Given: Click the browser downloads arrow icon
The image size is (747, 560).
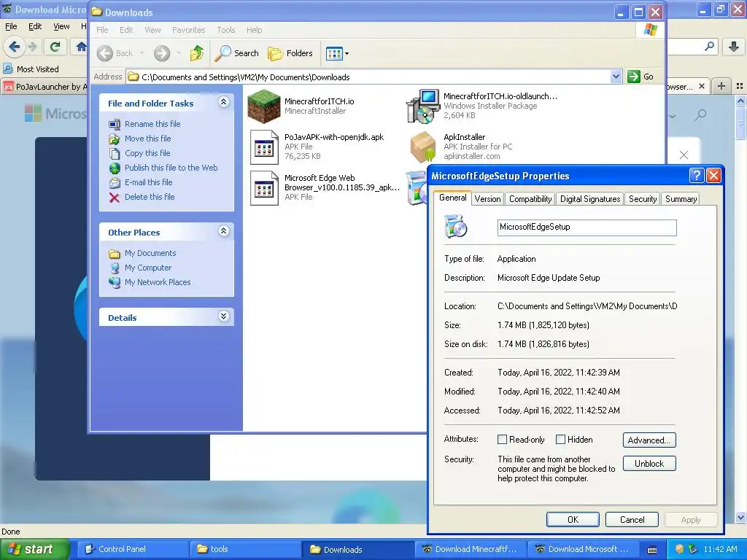Looking at the screenshot, I should tap(734, 46).
